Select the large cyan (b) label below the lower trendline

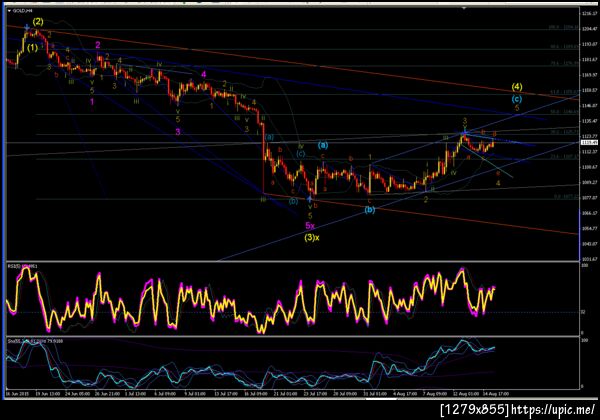click(x=370, y=209)
